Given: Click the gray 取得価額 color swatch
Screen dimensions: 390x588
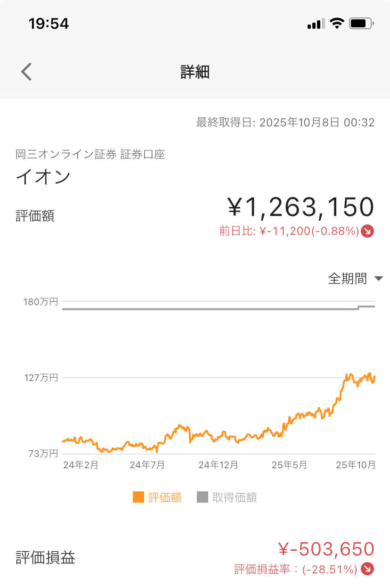Looking at the screenshot, I should (203, 497).
